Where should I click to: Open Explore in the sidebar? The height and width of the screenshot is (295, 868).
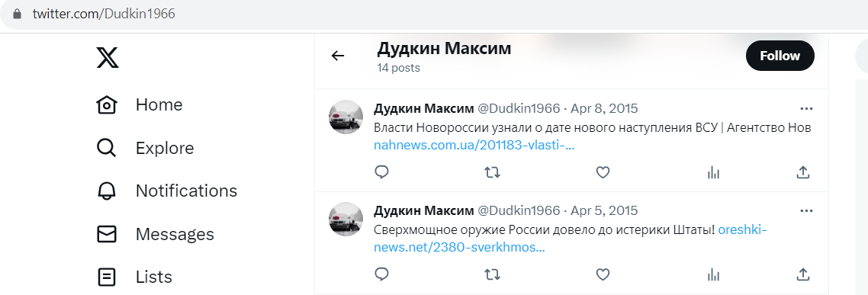pyautogui.click(x=145, y=148)
